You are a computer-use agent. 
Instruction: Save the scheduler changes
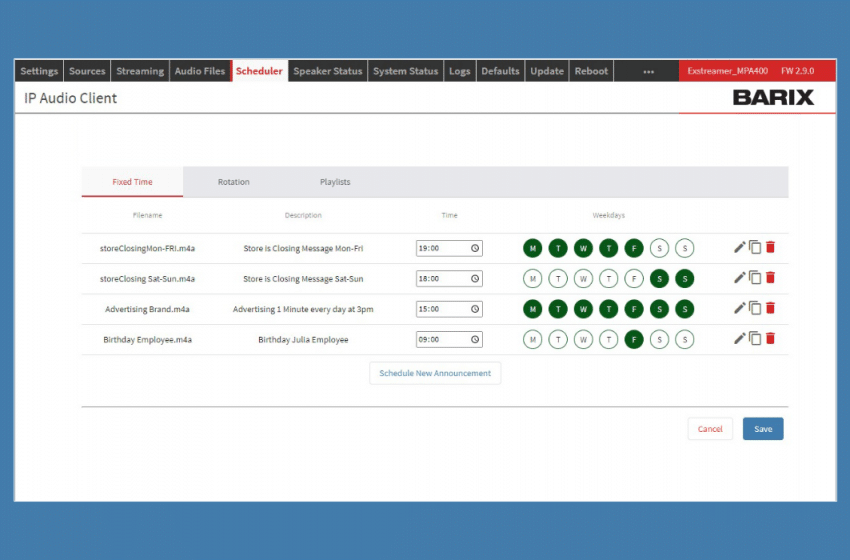763,429
